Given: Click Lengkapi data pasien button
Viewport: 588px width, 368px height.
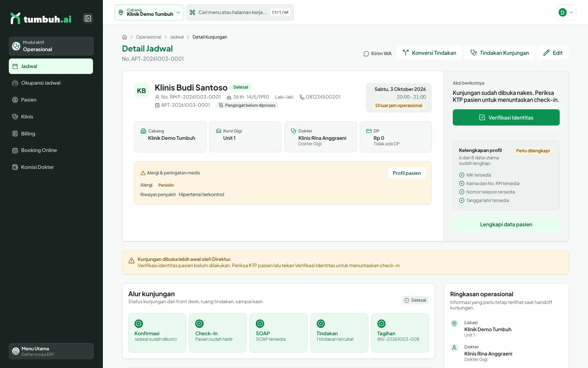Looking at the screenshot, I should point(506,224).
